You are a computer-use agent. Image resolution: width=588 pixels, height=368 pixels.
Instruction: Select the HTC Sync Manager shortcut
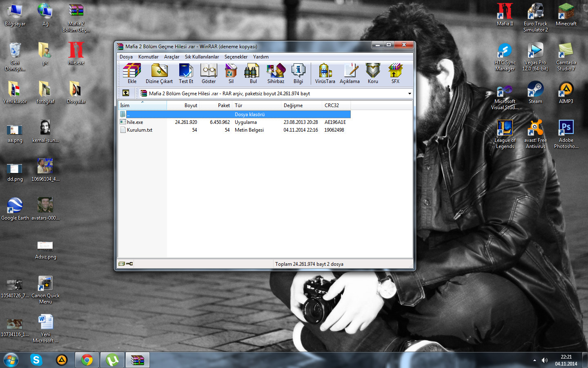pyautogui.click(x=505, y=56)
